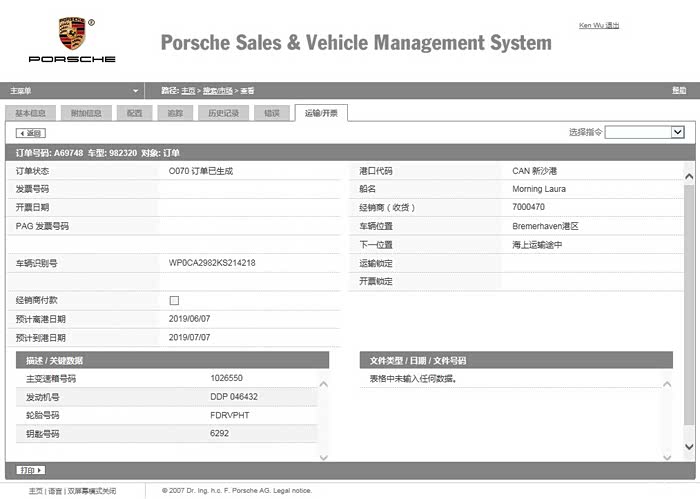The height and width of the screenshot is (499, 700).
Task: Click the Ken Wu 退出 logout link
Action: (x=599, y=25)
